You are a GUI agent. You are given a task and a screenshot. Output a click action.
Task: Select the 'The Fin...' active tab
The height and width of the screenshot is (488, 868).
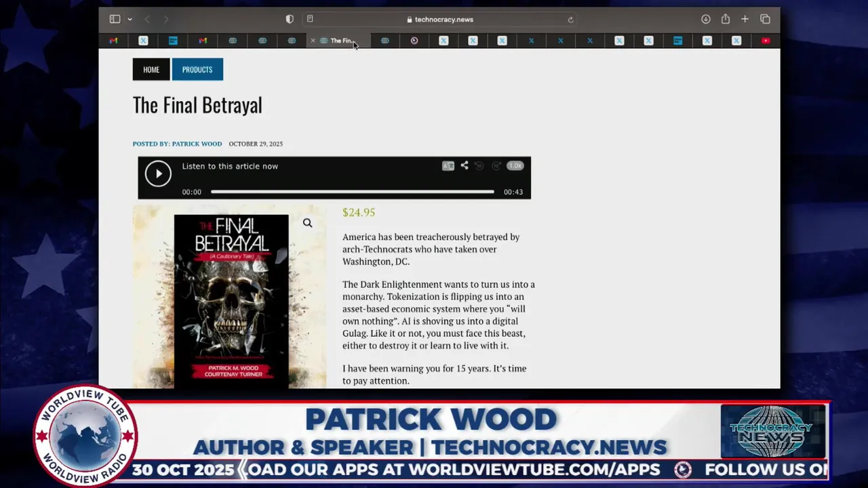pyautogui.click(x=338, y=41)
